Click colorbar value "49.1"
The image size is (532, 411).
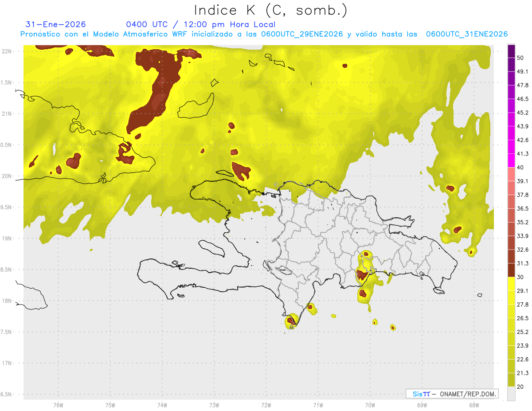522,71
